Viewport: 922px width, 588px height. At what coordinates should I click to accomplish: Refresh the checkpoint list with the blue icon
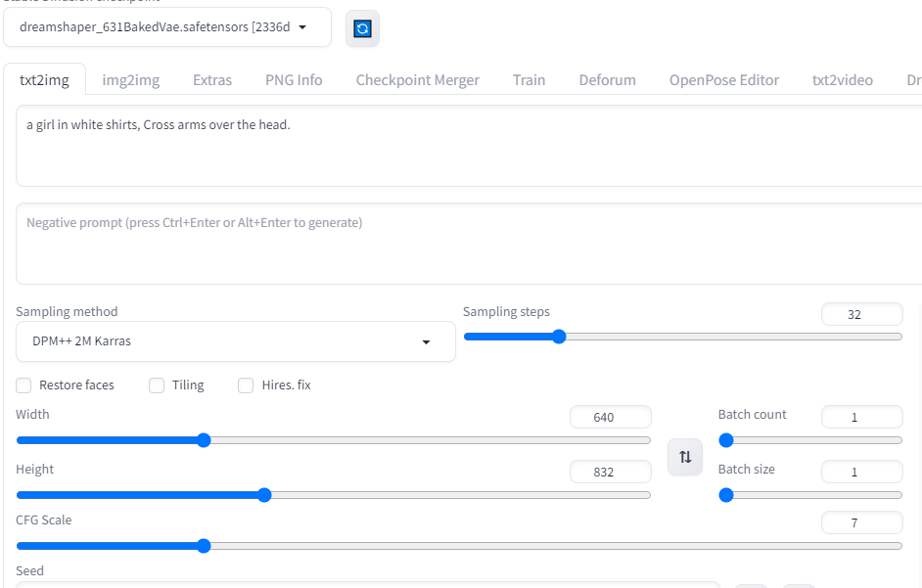(362, 28)
